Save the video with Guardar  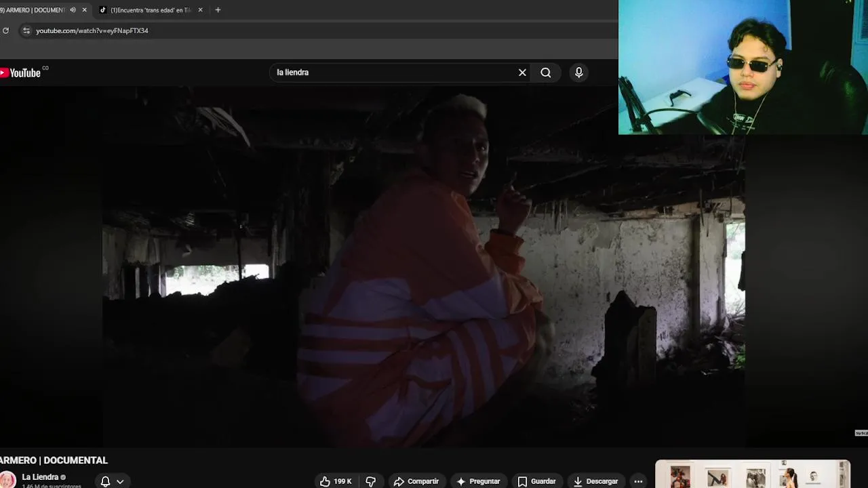pyautogui.click(x=537, y=481)
